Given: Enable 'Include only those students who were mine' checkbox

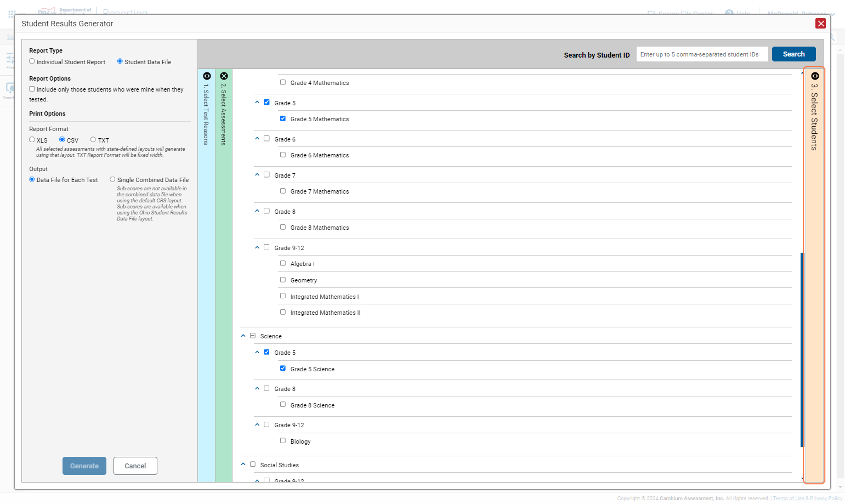Looking at the screenshot, I should pos(32,89).
